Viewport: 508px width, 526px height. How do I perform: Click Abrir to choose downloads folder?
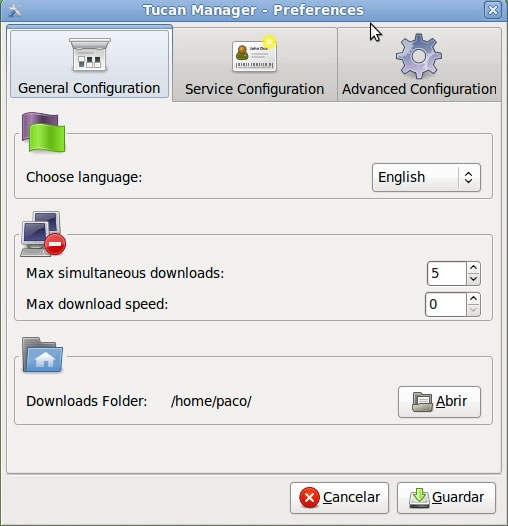(x=439, y=402)
